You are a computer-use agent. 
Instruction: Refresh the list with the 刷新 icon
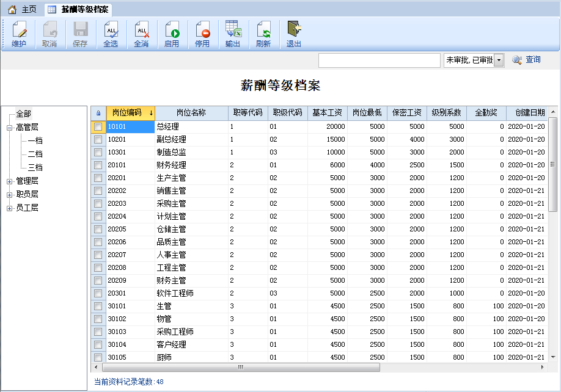(263, 34)
